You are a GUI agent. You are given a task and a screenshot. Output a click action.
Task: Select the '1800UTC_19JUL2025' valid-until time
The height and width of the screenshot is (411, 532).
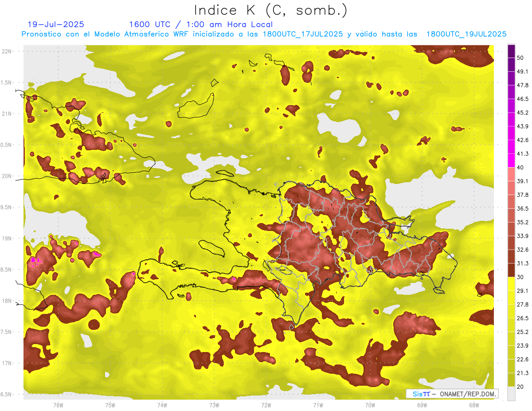[x=466, y=34]
